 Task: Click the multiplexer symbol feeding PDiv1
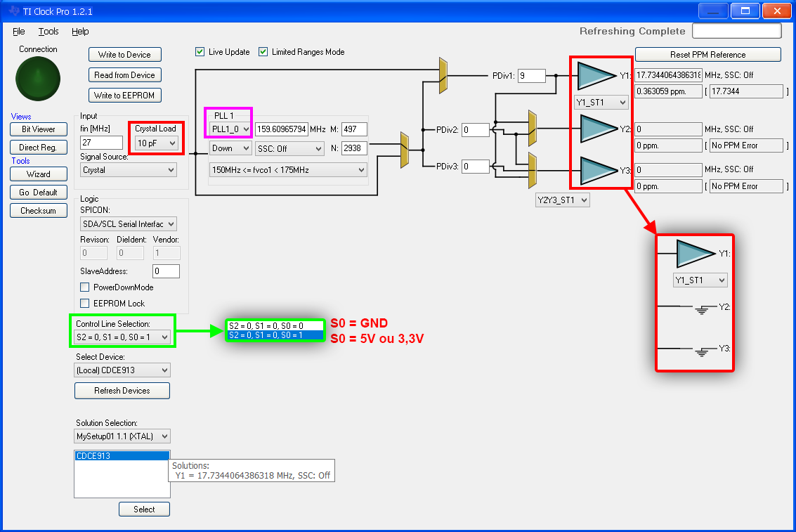click(x=443, y=76)
